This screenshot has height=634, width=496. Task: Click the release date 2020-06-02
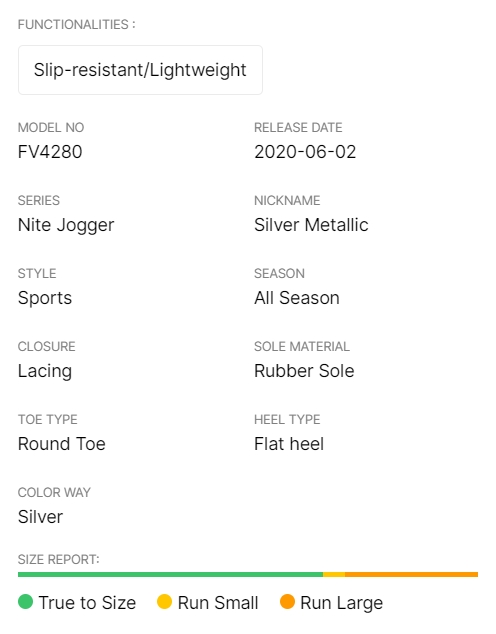pos(305,152)
